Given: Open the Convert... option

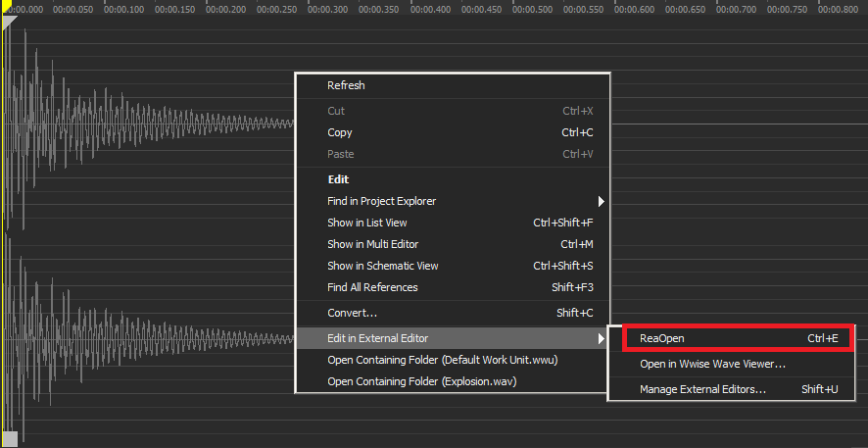Looking at the screenshot, I should point(453,313).
